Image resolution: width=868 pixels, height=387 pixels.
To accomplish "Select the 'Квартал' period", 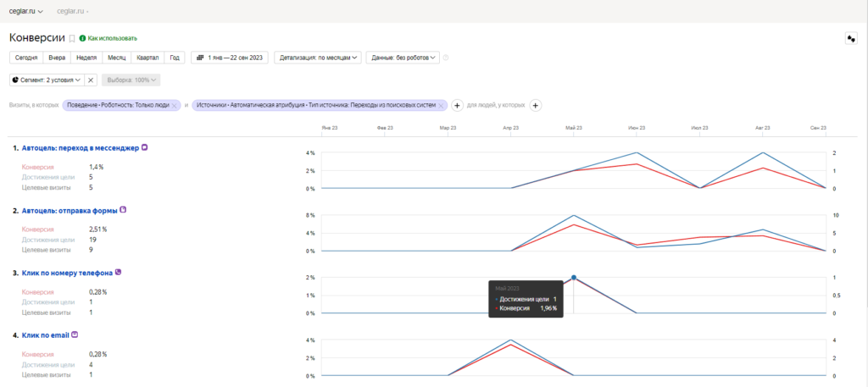I will tap(147, 58).
